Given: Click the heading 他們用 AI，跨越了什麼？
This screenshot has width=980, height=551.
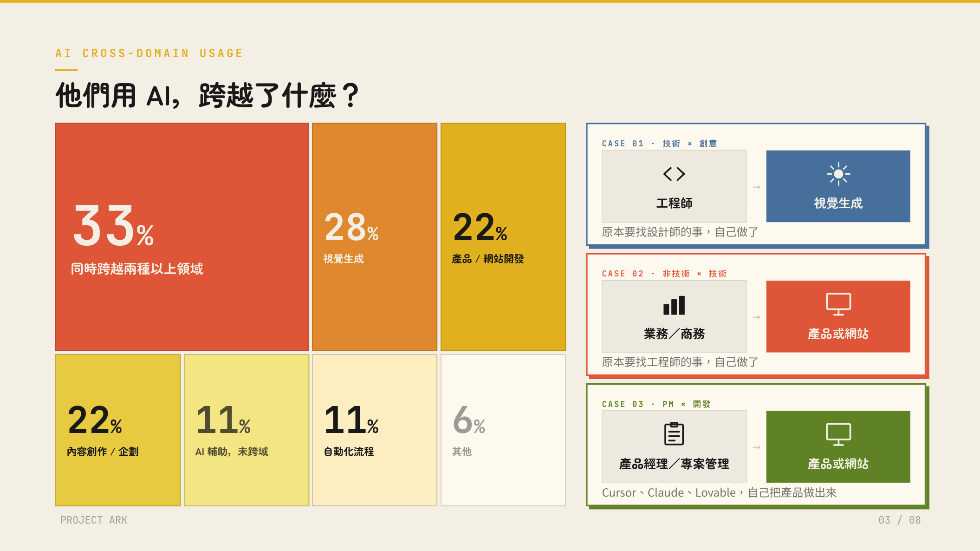Looking at the screenshot, I should click(x=208, y=96).
